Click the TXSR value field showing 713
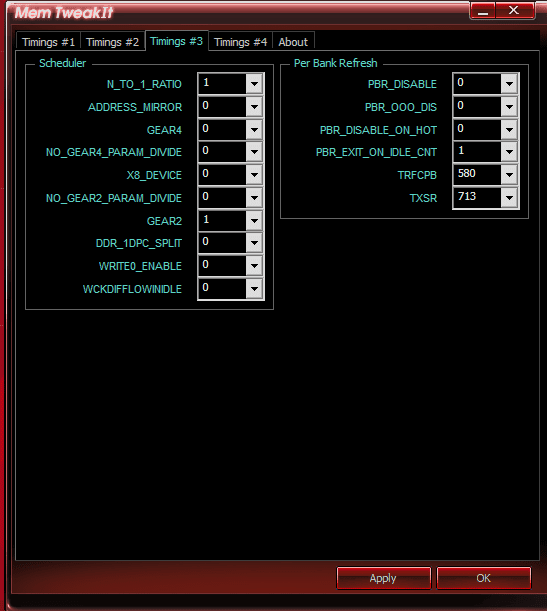Image resolution: width=547 pixels, height=611 pixels. (x=477, y=197)
